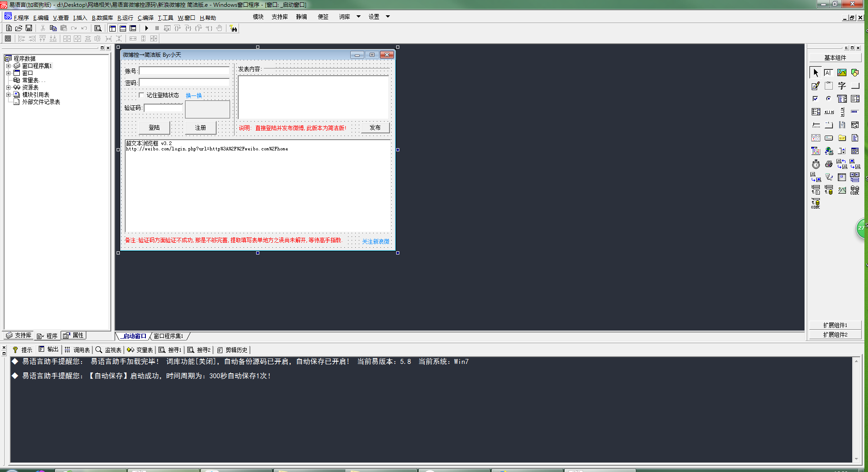Screen dimensions: 868x472
Task: Click the 注册 button on the form
Action: coord(200,128)
